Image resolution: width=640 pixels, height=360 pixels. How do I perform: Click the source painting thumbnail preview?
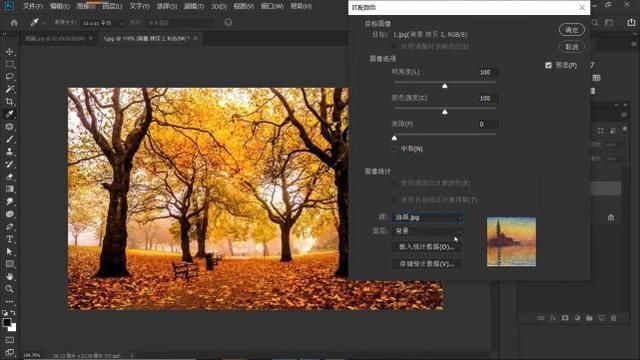(x=511, y=242)
